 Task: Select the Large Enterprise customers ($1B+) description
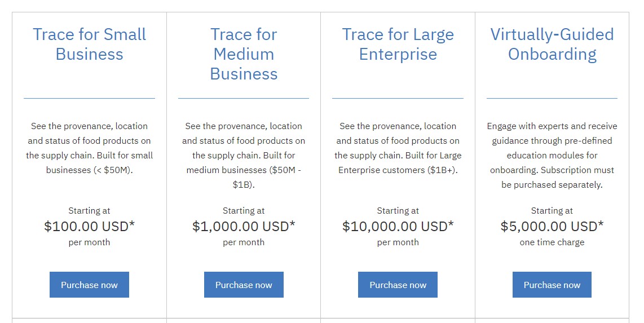click(x=398, y=148)
